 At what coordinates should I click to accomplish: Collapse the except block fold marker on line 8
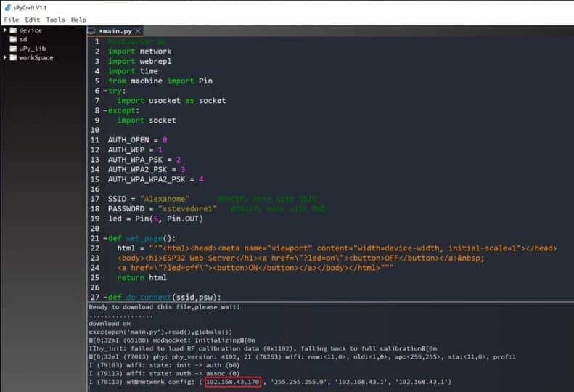click(105, 110)
